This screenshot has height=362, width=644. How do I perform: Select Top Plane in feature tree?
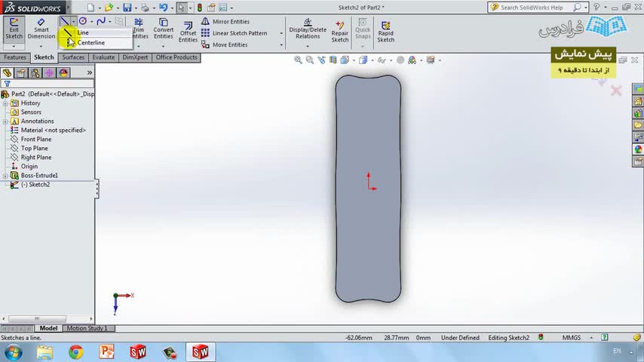click(29, 149)
